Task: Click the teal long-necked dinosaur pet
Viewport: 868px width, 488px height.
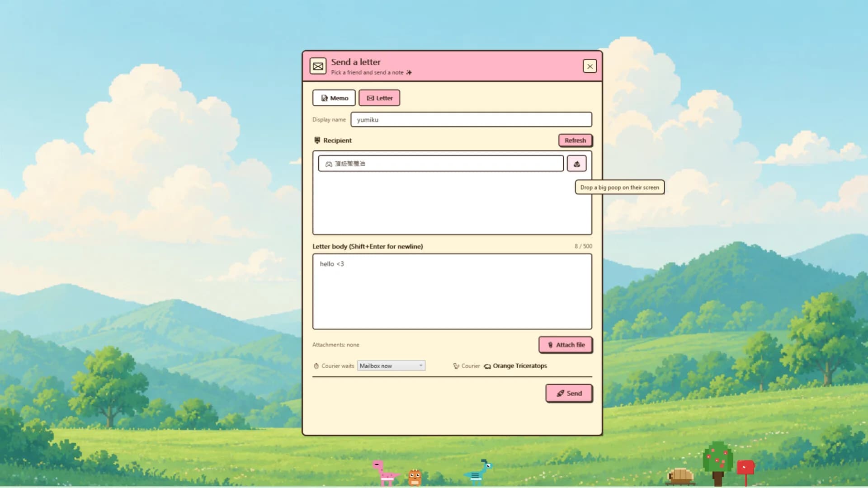Action: pos(478,473)
